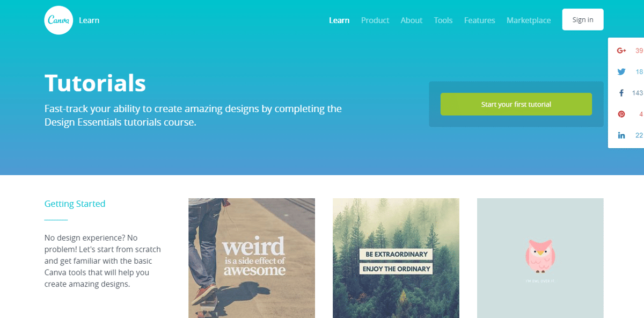This screenshot has width=644, height=318.
Task: Share page via Google Plus icon
Action: pos(621,50)
